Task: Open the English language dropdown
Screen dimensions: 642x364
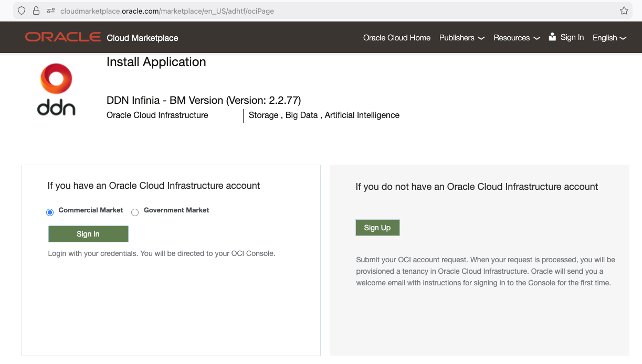Action: [609, 38]
